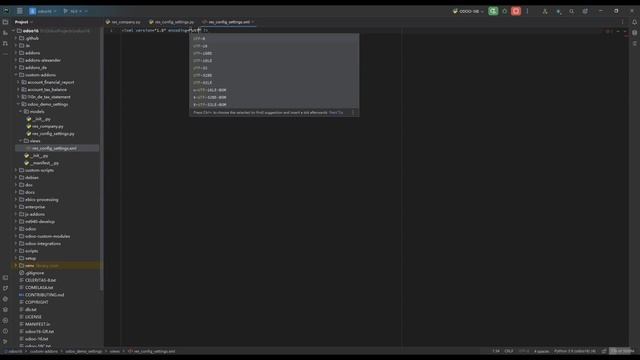Open the run configuration dropdown
Screen dimensions: 640x360
coord(468,11)
